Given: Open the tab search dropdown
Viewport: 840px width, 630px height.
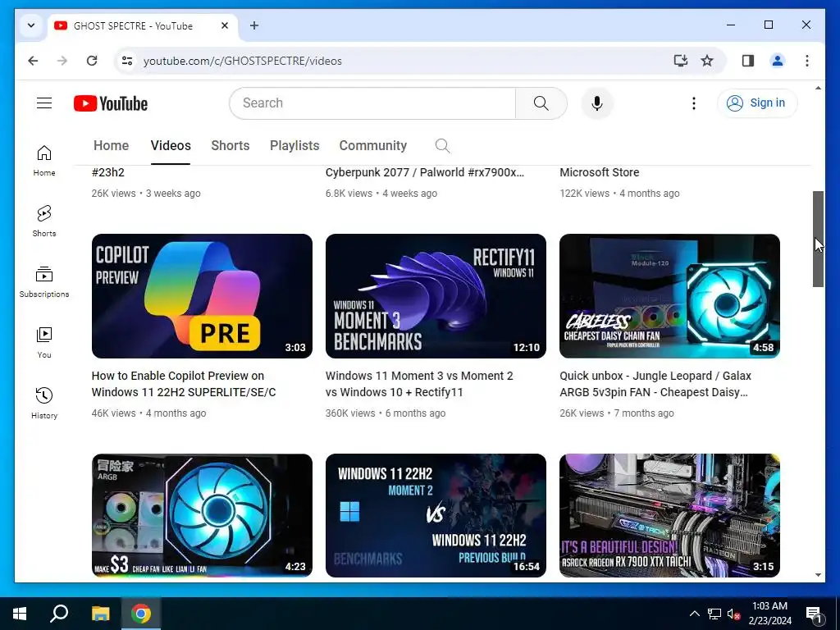Looking at the screenshot, I should [x=31, y=25].
